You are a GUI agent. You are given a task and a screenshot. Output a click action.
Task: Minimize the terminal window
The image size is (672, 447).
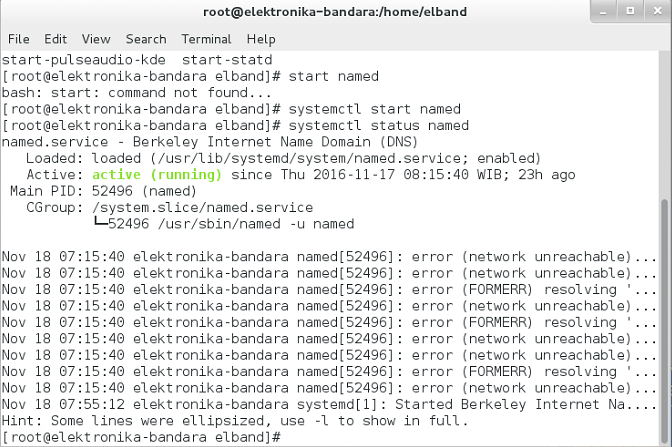604,12
